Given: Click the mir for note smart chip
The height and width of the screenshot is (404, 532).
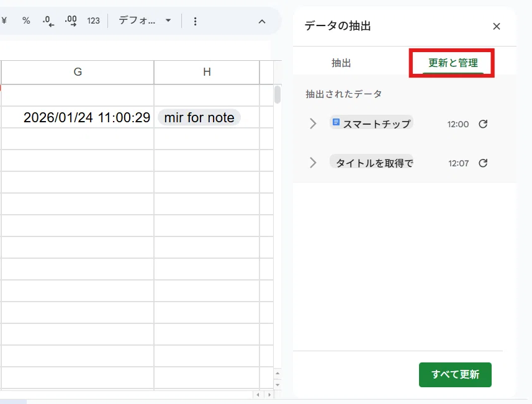Looking at the screenshot, I should click(199, 118).
